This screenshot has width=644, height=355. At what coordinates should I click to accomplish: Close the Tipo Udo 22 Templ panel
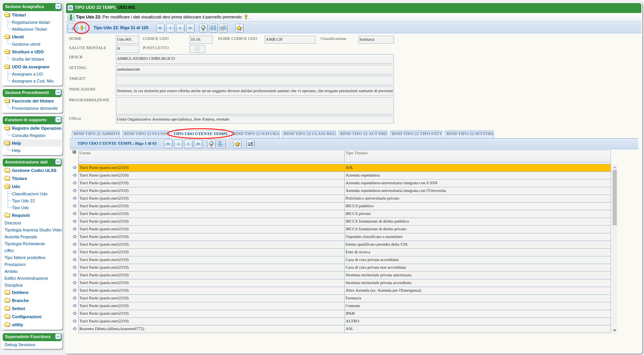(x=70, y=8)
